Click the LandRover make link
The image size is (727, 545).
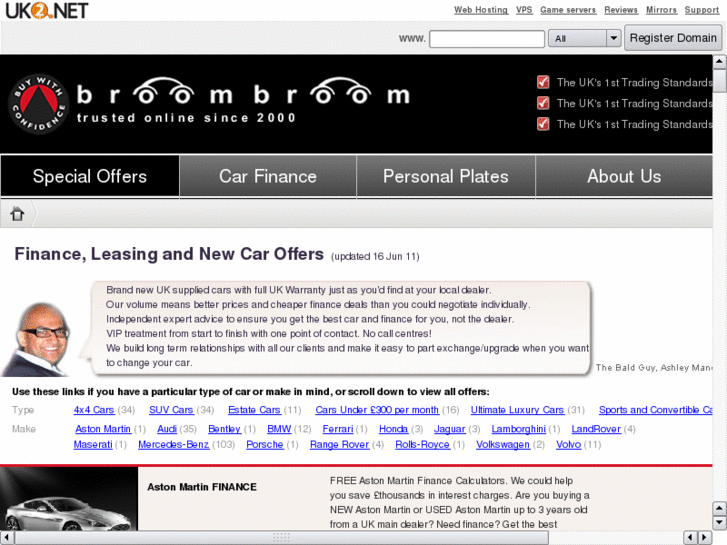pos(596,429)
